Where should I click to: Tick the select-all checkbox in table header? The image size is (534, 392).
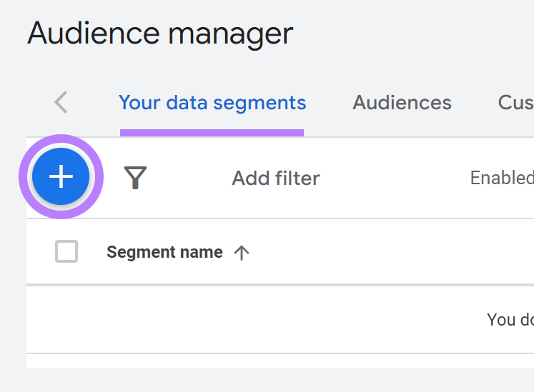point(66,252)
